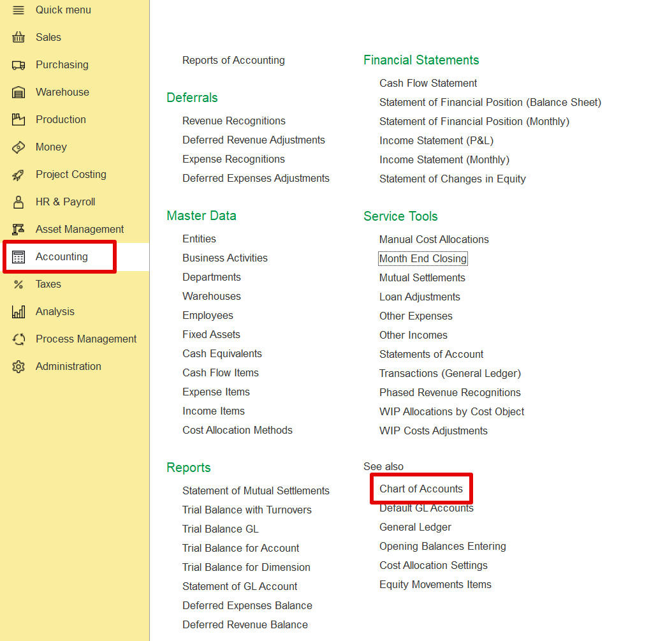The width and height of the screenshot is (672, 641).
Task: Go to the Money section
Action: 52,147
